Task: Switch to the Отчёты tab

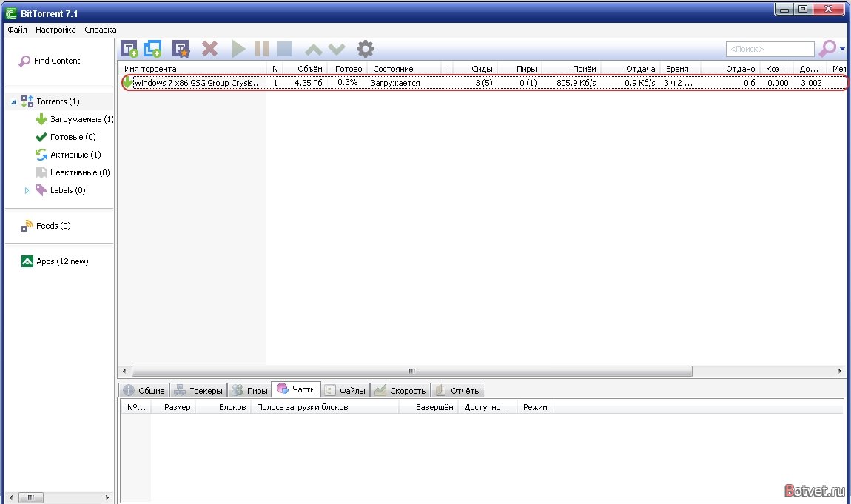Action: point(458,391)
